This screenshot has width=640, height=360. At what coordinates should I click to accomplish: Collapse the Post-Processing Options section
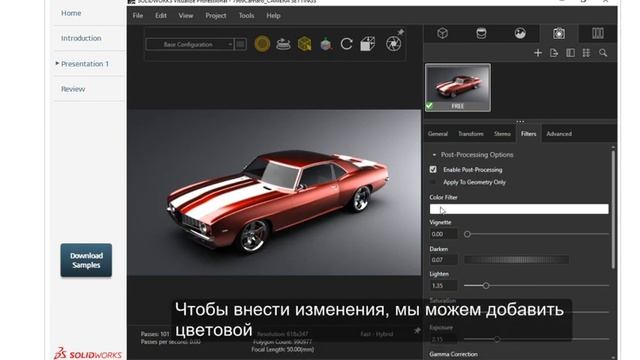pos(434,155)
